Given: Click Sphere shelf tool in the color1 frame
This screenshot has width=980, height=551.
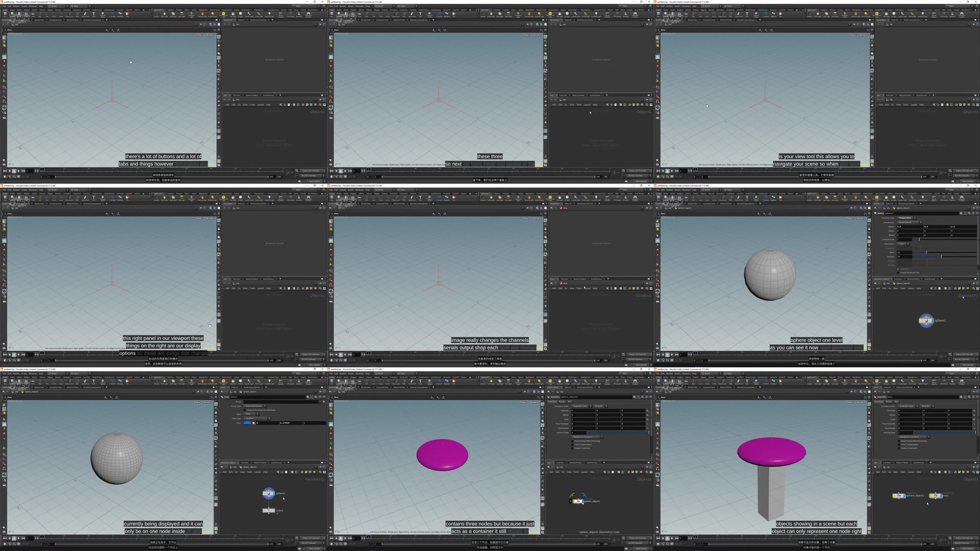Looking at the screenshot, I should pos(12,382).
